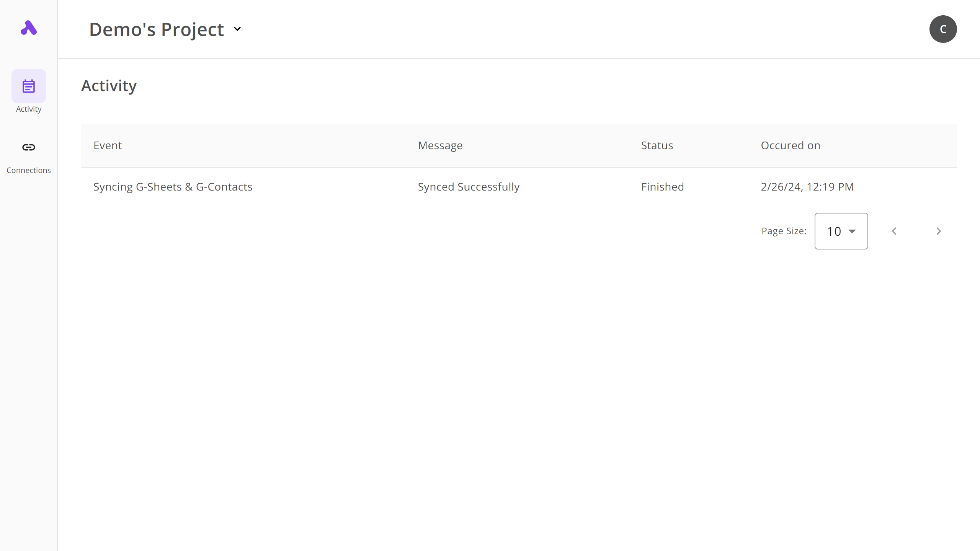Select the Syncing G-Sheets & G-Contacts event
The image size is (980, 551).
[173, 187]
